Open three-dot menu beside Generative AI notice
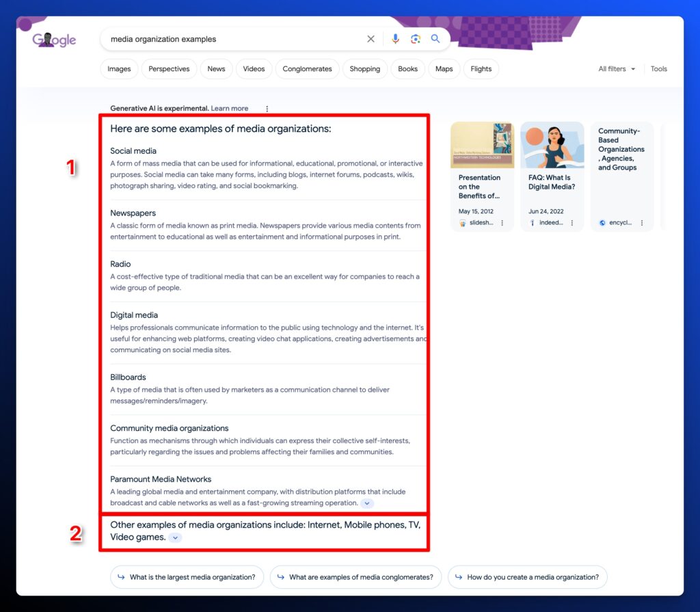 [267, 109]
